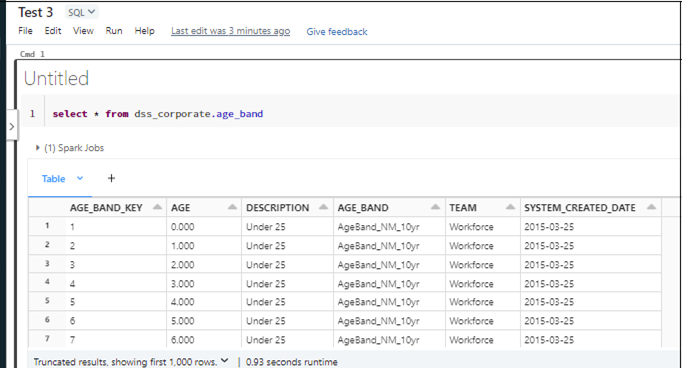Open the 'Last edit was 3 minutes ago' link
682x368 pixels.
[231, 31]
